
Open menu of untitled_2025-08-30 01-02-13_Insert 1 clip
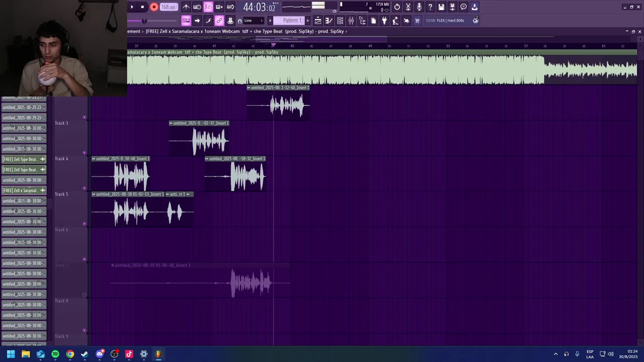pos(94,194)
